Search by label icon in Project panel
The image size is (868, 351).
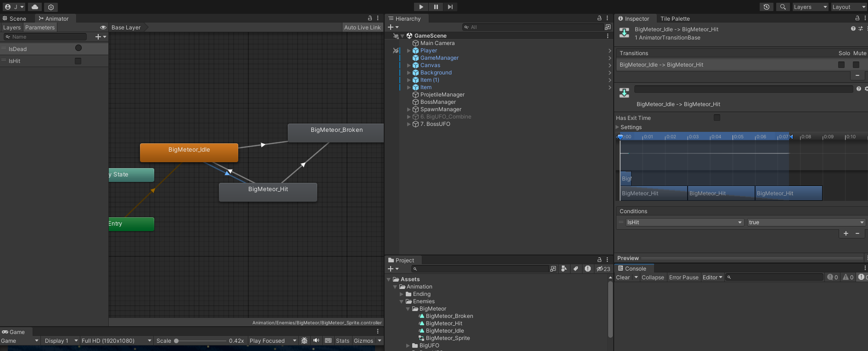(576, 269)
